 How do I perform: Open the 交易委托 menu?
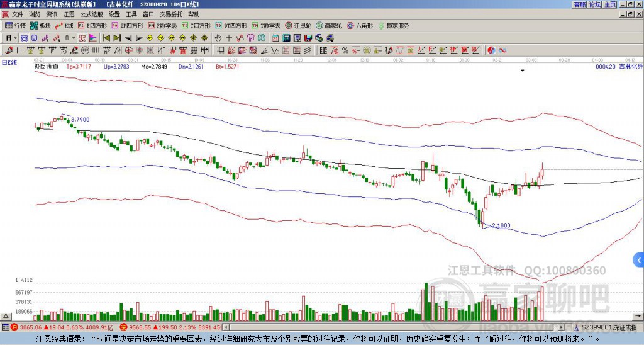(171, 14)
